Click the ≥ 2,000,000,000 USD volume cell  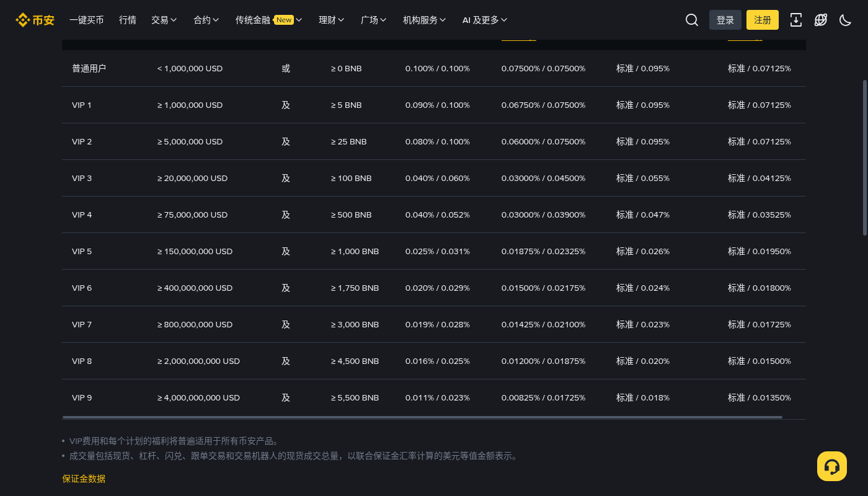tap(199, 361)
